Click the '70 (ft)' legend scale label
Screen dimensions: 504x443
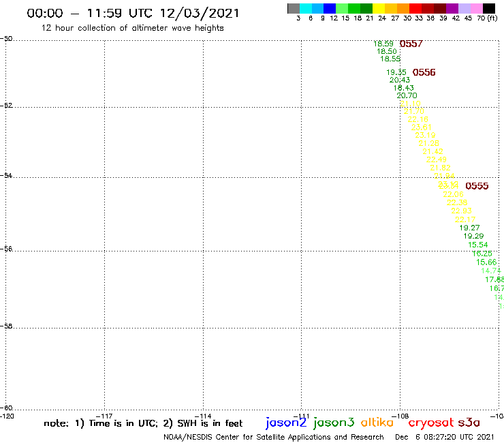pyautogui.click(x=487, y=18)
